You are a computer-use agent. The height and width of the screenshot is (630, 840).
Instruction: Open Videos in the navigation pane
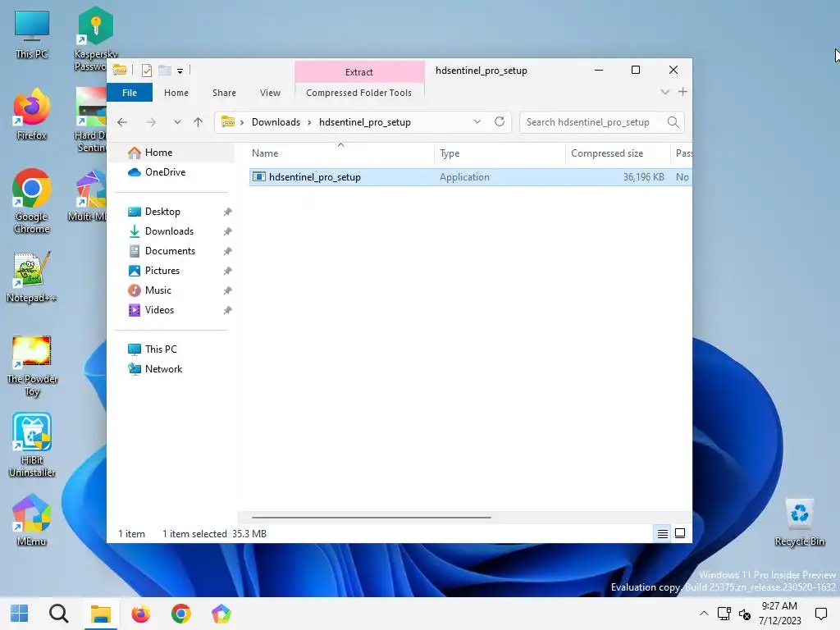coord(159,310)
